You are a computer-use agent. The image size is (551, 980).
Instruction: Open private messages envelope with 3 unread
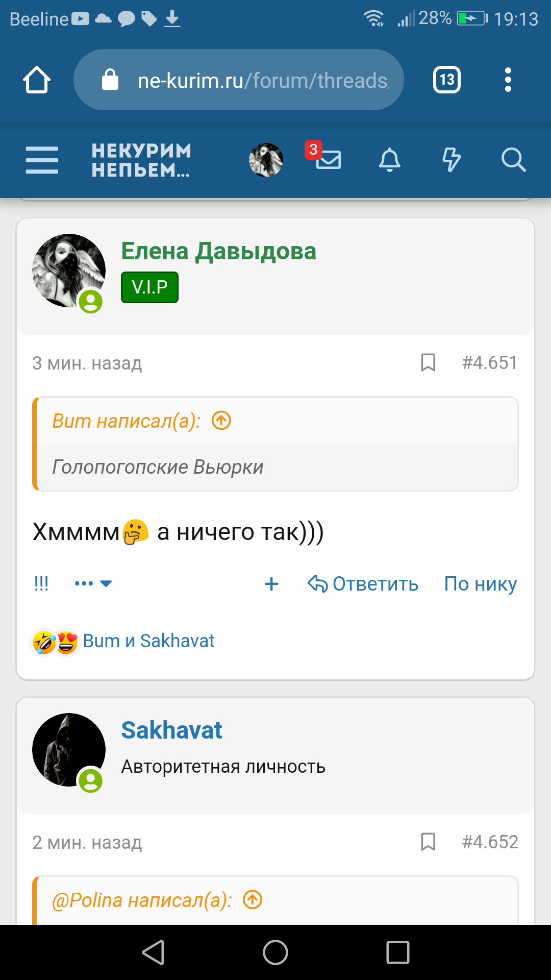click(x=328, y=159)
